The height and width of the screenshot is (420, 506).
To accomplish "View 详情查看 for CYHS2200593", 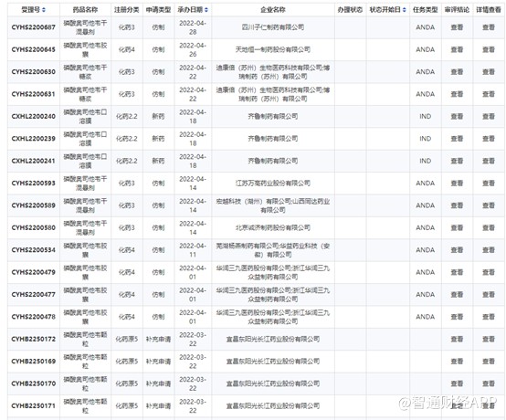I will [x=489, y=184].
